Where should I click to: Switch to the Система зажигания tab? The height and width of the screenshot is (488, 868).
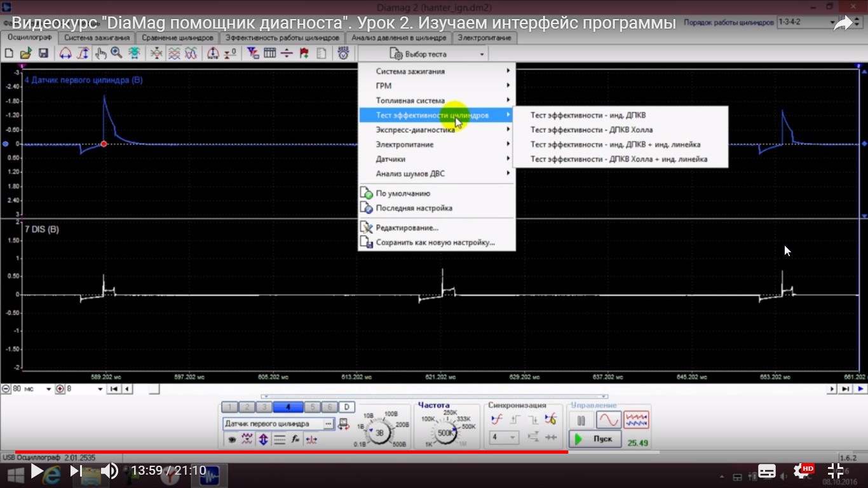(x=97, y=37)
